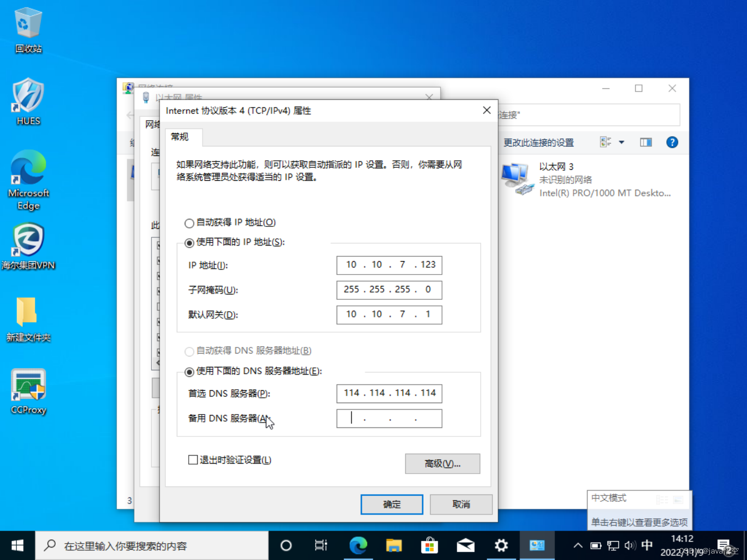
Task: Launch the CCProxy desktop shortcut
Action: click(28, 392)
